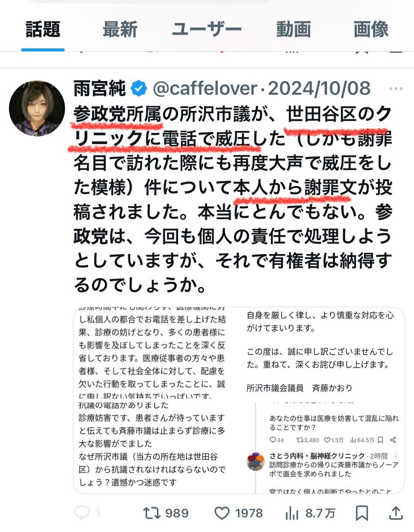Image resolution: width=414 pixels, height=532 pixels.
Task: Open 雨宮純's profile avatar
Action: pos(37,109)
